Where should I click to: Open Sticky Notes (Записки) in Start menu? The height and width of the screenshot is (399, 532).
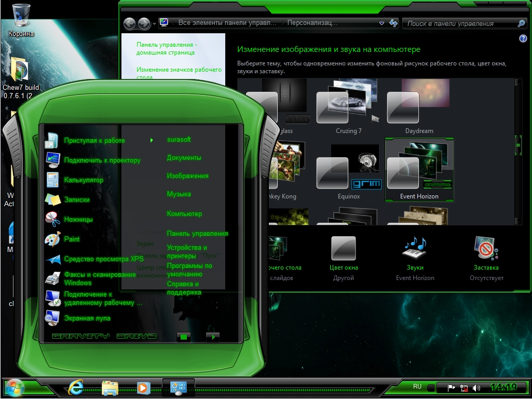[x=76, y=200]
